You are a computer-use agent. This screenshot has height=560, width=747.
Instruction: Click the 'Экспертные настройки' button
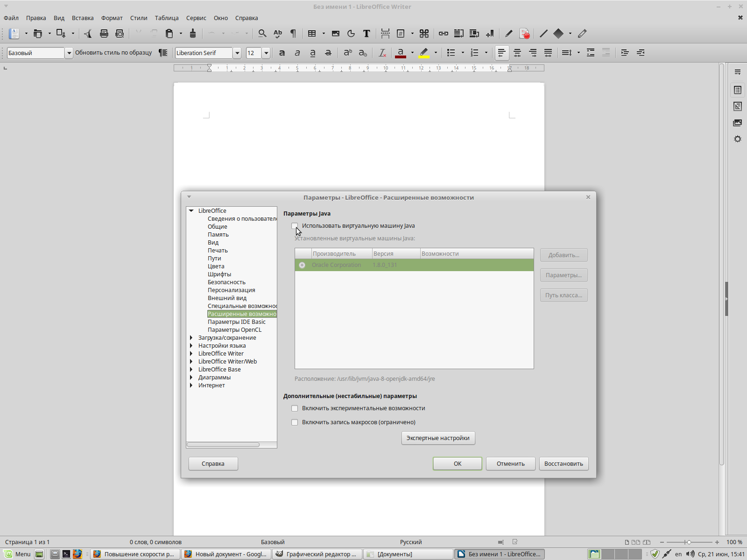pos(438,438)
